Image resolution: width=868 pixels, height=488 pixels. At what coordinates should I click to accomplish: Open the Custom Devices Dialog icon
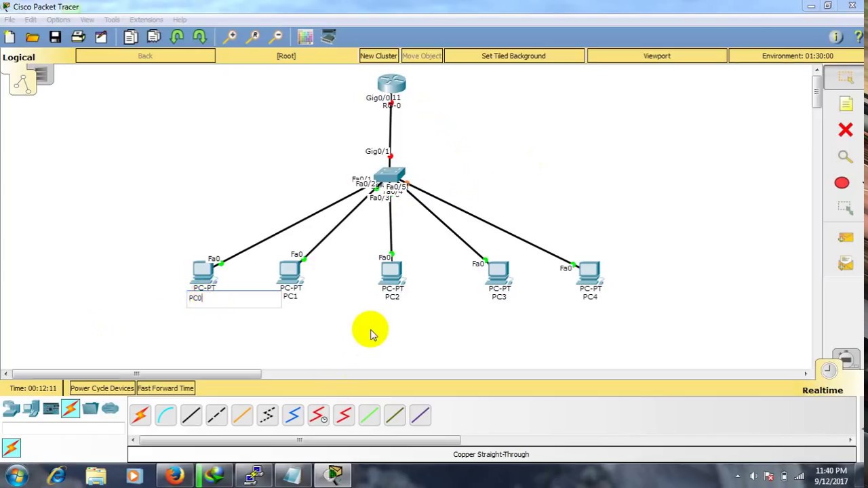pos(328,37)
